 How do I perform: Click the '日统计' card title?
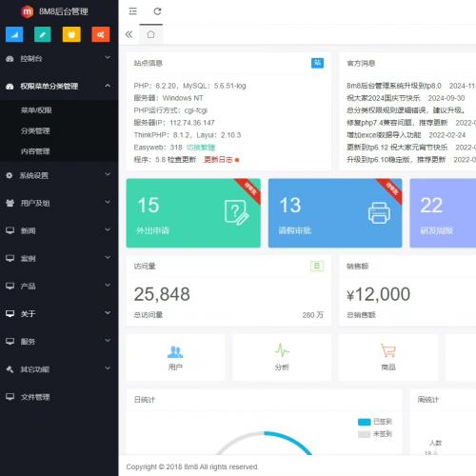tap(145, 400)
